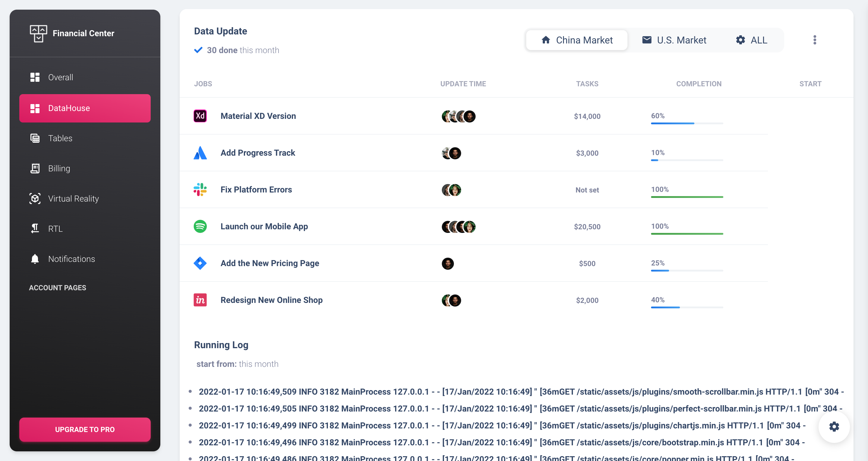This screenshot has height=461, width=868.
Task: Click the Adobe XD job icon
Action: click(200, 116)
